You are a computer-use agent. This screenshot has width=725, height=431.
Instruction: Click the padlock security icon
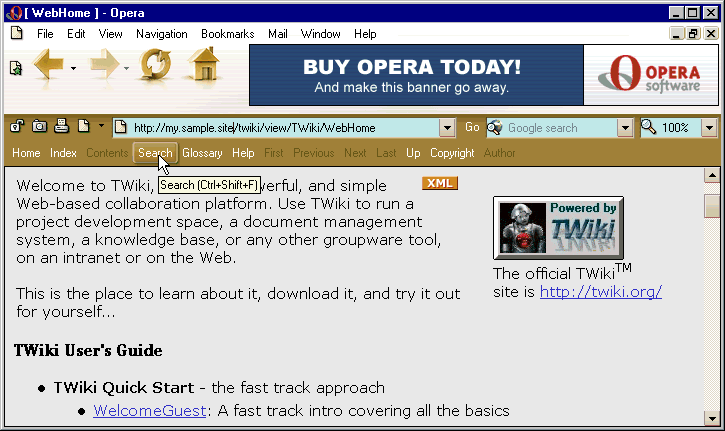click(18, 127)
